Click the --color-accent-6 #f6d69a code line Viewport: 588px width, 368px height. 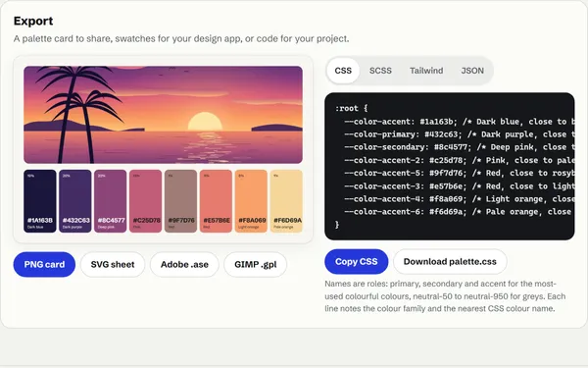(x=458, y=212)
